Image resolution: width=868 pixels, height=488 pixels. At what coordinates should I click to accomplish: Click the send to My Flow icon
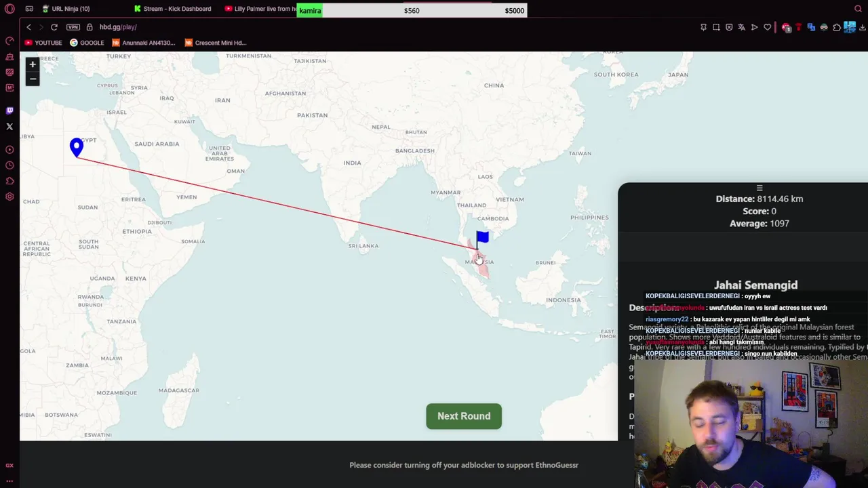[x=755, y=27]
